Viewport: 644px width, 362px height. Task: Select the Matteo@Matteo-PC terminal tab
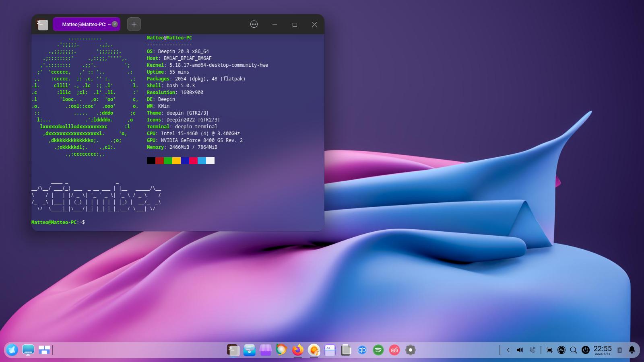click(x=86, y=24)
